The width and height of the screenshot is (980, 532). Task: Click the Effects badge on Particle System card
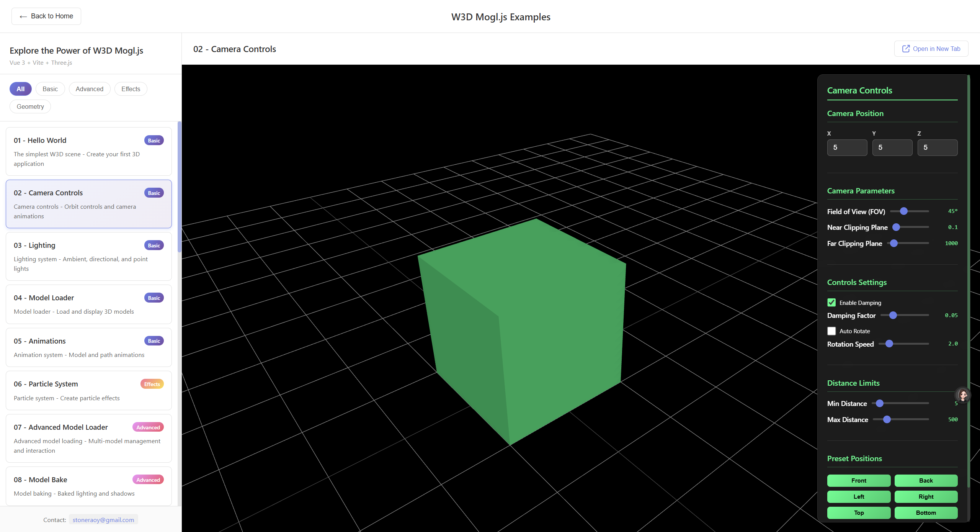pos(152,384)
